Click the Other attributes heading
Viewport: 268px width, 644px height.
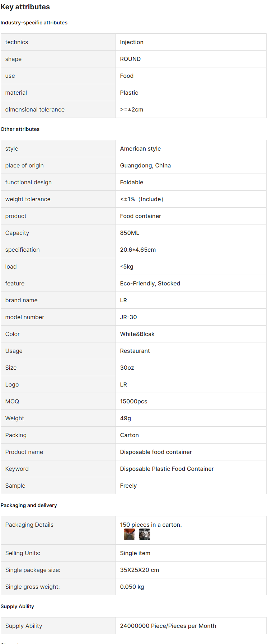coord(20,129)
